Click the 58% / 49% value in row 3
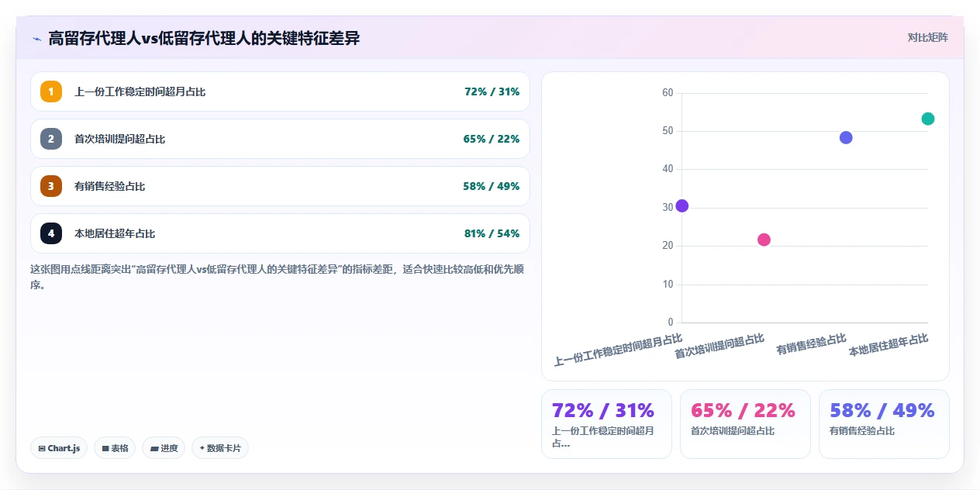Viewport: 980px width, 490px height. pyautogui.click(x=492, y=186)
